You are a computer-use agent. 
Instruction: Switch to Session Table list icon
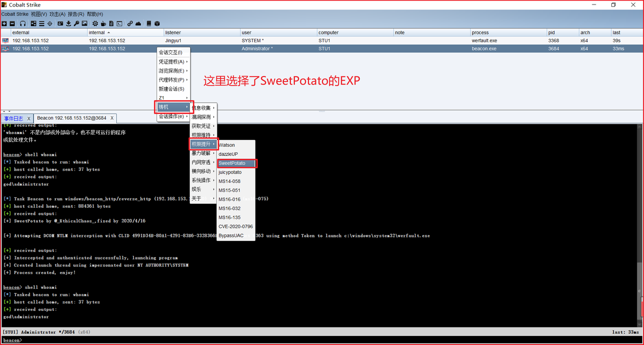tap(42, 24)
